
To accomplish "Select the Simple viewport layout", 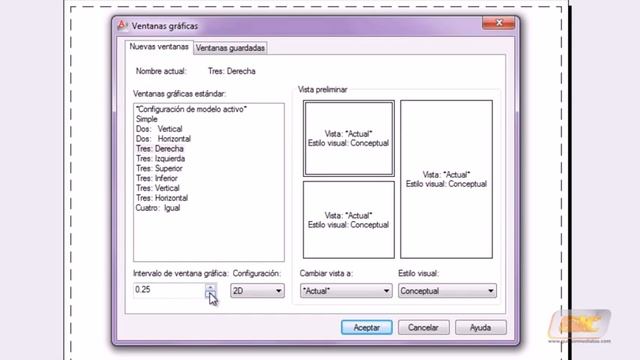I will coord(147,119).
